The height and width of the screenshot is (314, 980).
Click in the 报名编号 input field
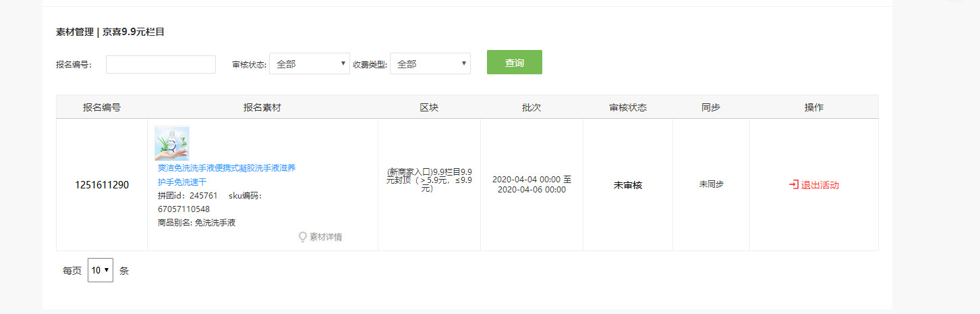(161, 64)
